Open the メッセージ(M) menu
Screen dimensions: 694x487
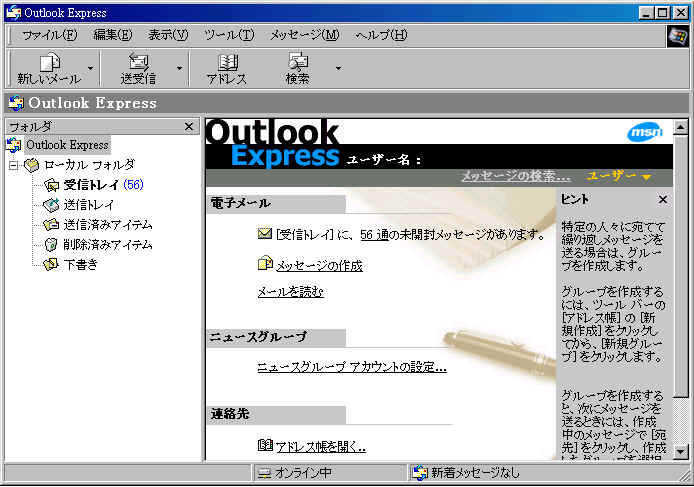(305, 35)
